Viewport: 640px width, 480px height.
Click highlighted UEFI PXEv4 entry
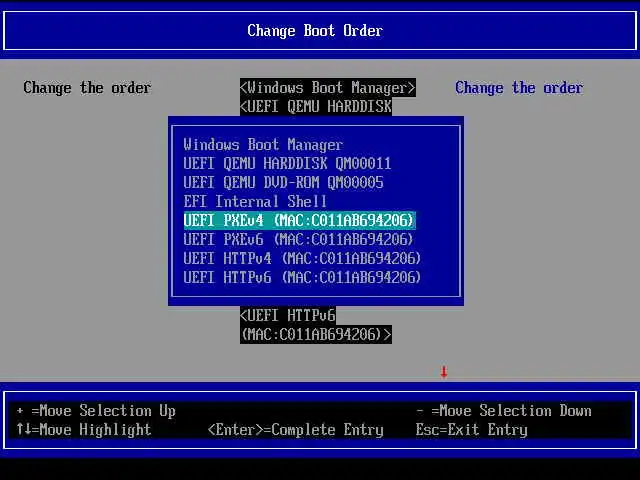click(x=299, y=220)
